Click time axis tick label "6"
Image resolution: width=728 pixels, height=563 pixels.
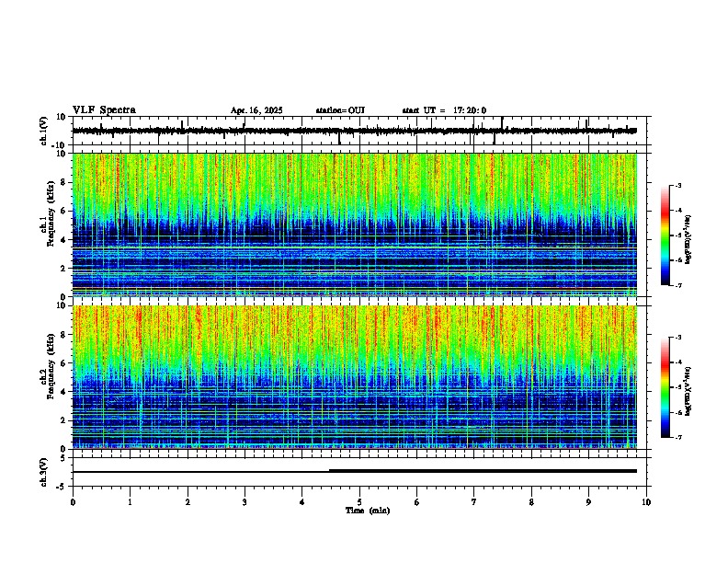tap(417, 502)
